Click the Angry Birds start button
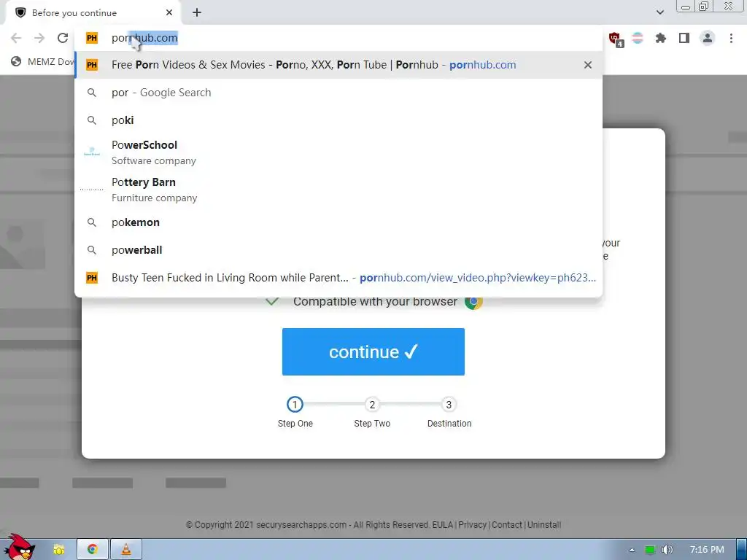747x560 pixels. (x=18, y=547)
